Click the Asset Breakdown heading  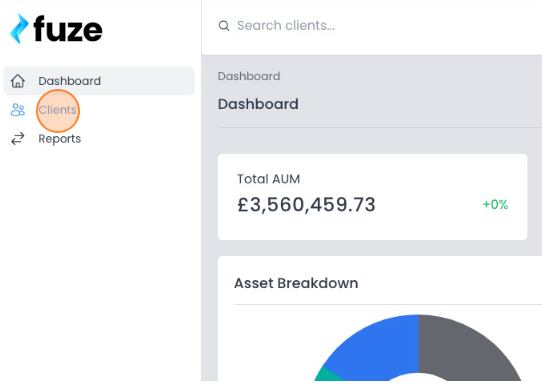pyautogui.click(x=296, y=283)
